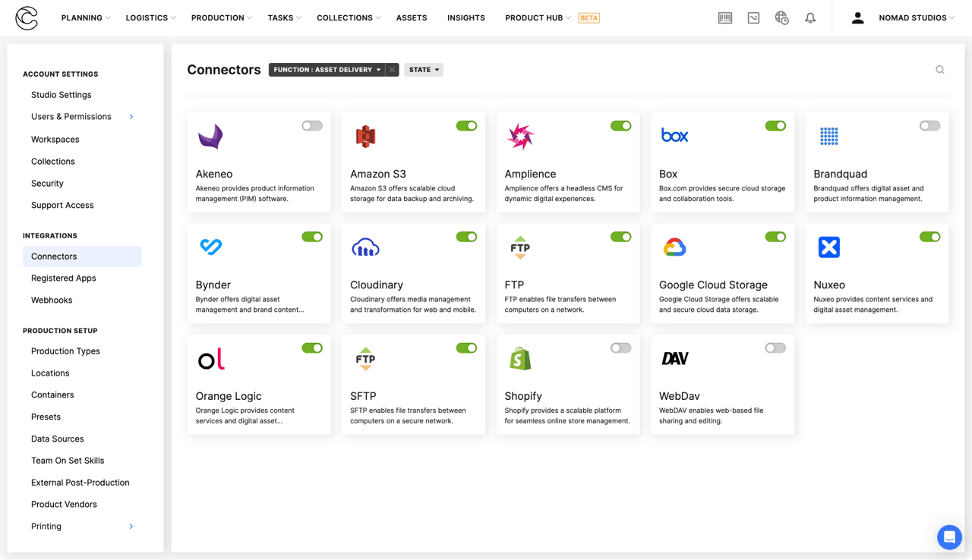Click the FTP connector logo icon
Screen dimensions: 972x560
click(x=520, y=247)
